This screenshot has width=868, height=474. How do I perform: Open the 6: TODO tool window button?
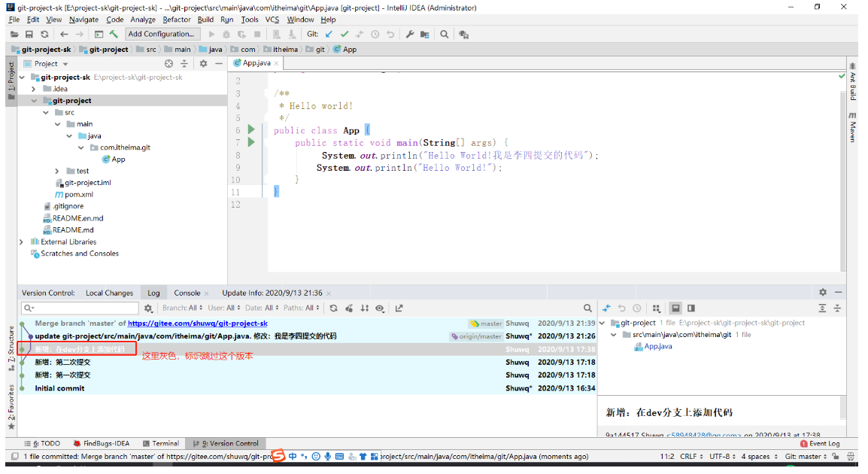(x=42, y=444)
